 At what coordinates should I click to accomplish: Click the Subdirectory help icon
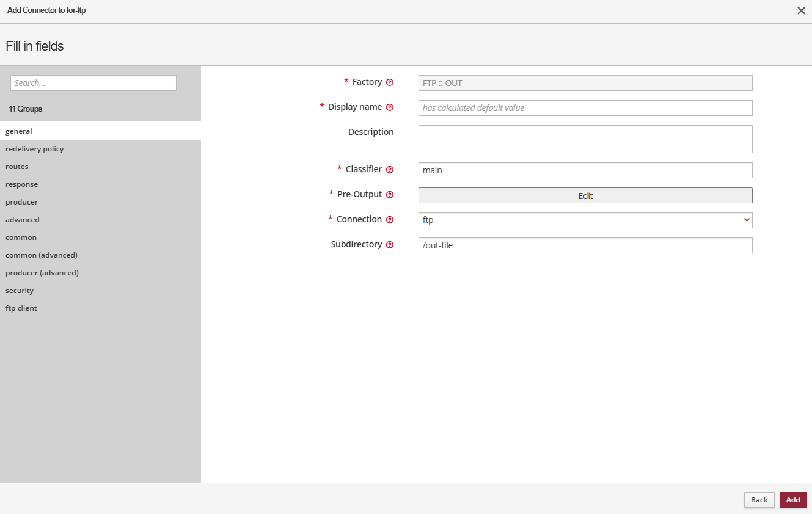[x=390, y=245]
